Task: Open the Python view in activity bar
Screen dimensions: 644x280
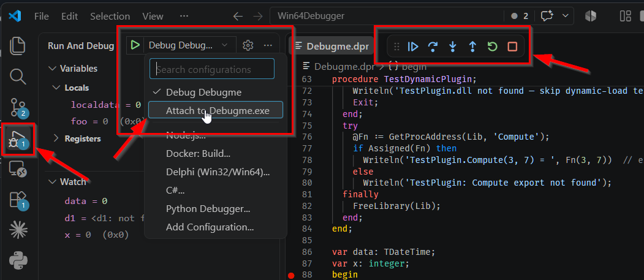Action: 18,261
